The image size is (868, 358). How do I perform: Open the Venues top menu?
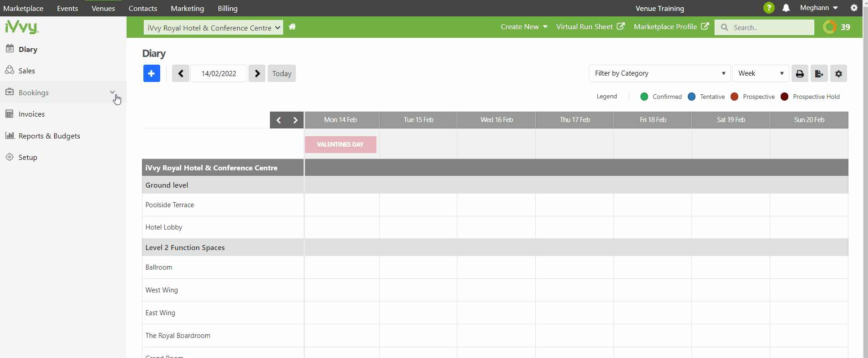[103, 8]
